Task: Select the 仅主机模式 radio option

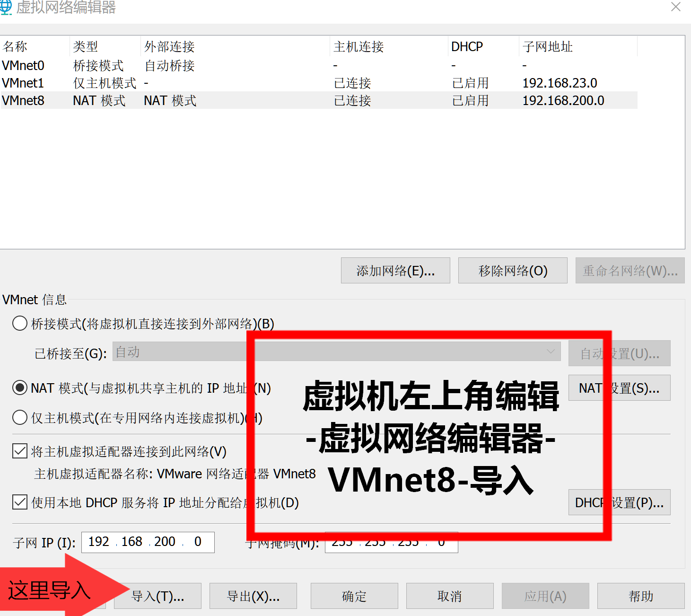Action: [x=19, y=417]
